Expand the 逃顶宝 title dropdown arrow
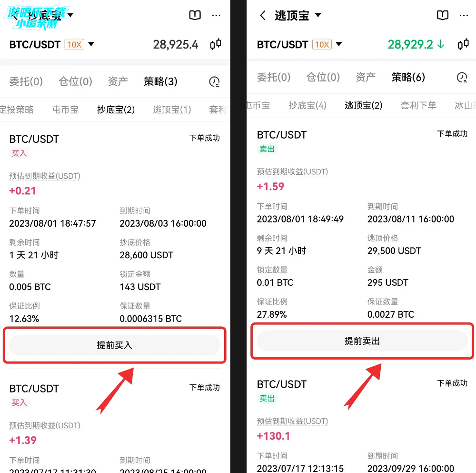 (x=318, y=15)
